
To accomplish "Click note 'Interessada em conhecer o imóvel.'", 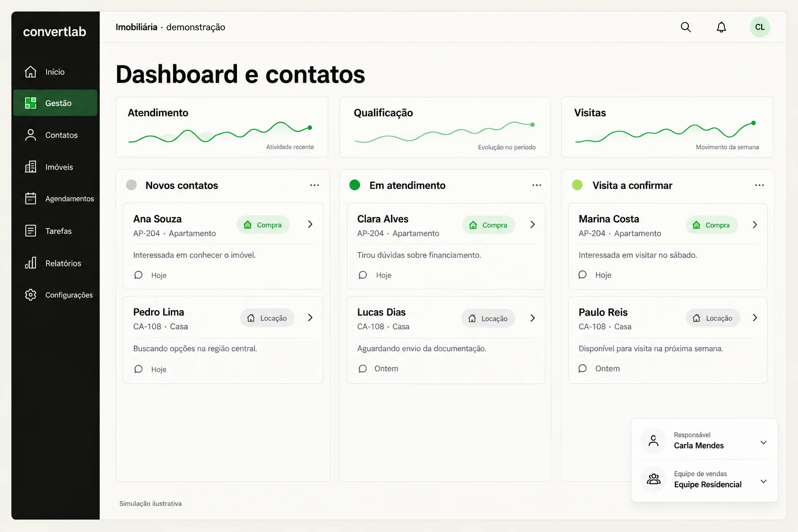I will [x=194, y=255].
